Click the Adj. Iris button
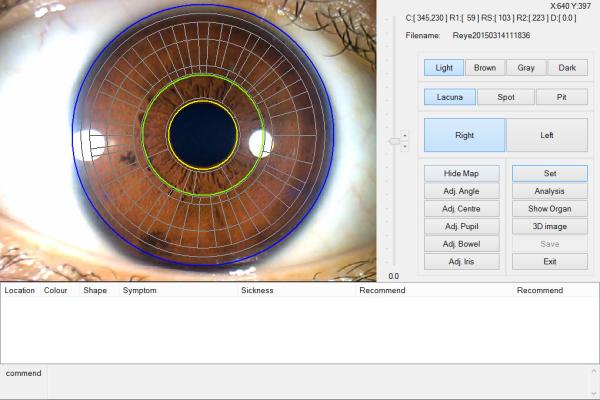 461,261
